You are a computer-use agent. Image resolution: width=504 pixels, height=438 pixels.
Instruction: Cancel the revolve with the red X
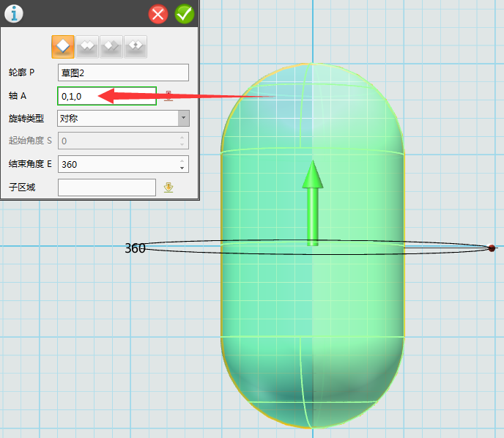pyautogui.click(x=158, y=14)
